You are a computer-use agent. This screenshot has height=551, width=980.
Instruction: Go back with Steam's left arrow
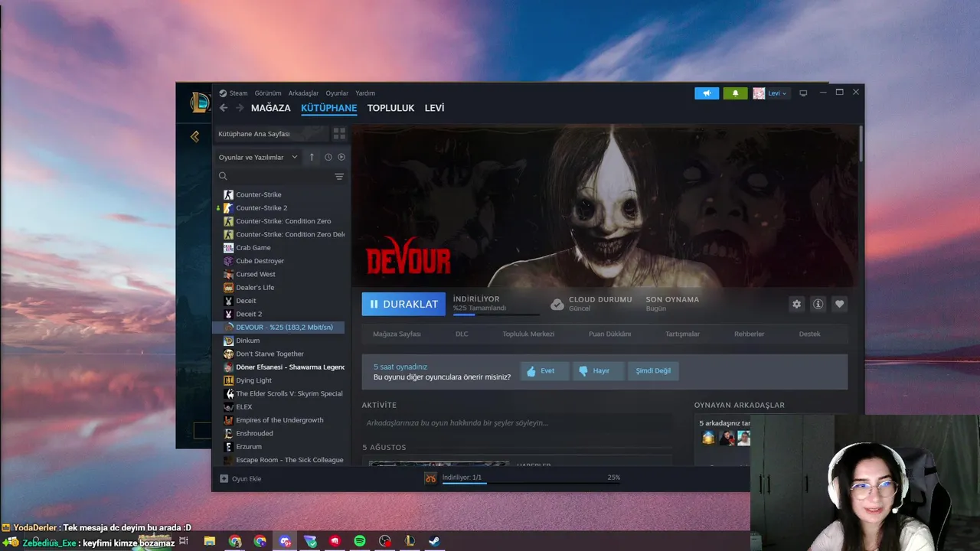point(224,108)
